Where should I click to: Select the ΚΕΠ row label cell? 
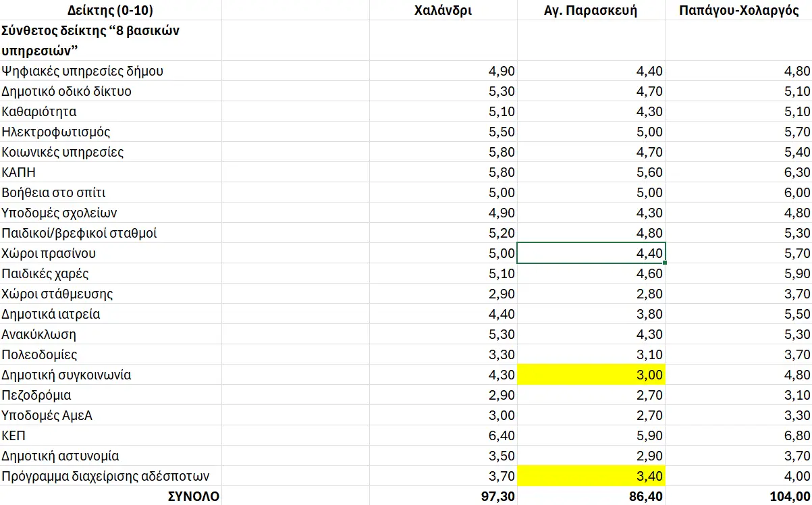point(111,435)
